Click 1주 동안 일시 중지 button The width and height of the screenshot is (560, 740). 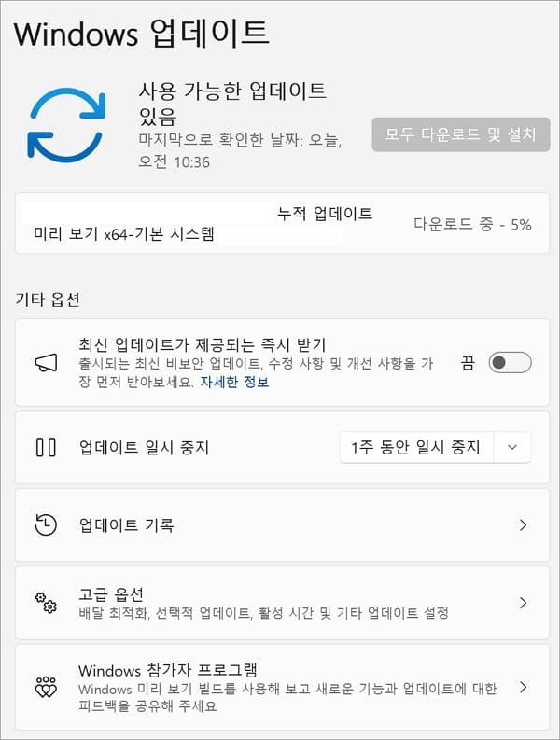[416, 447]
